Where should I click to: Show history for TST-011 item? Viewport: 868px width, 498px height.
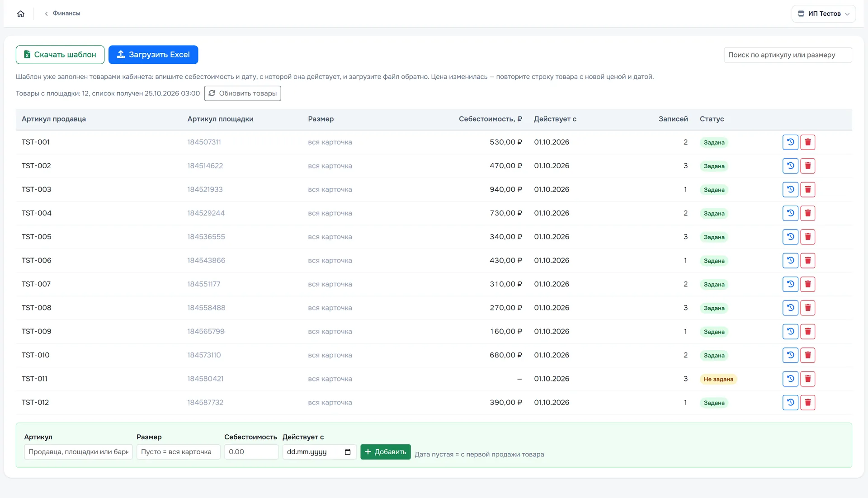(x=790, y=379)
